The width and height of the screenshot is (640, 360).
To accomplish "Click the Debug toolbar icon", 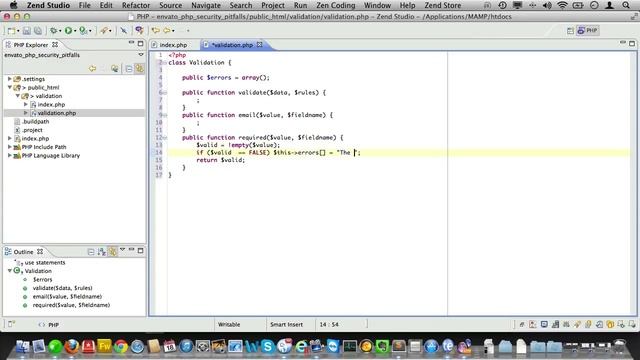I will 53,31.
